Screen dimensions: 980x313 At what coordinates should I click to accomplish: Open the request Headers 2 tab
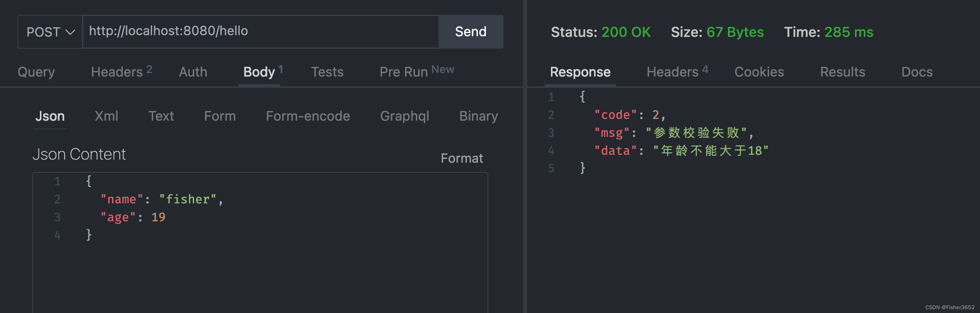(121, 71)
